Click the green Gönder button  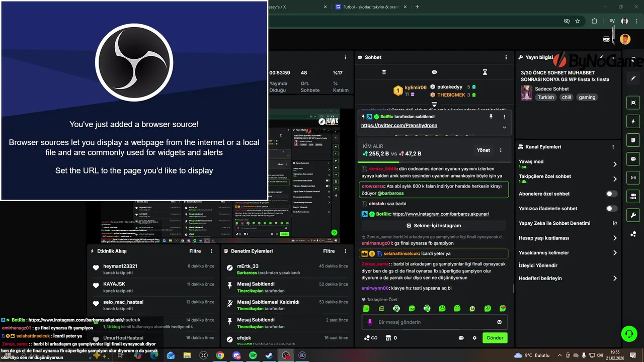[495, 338]
